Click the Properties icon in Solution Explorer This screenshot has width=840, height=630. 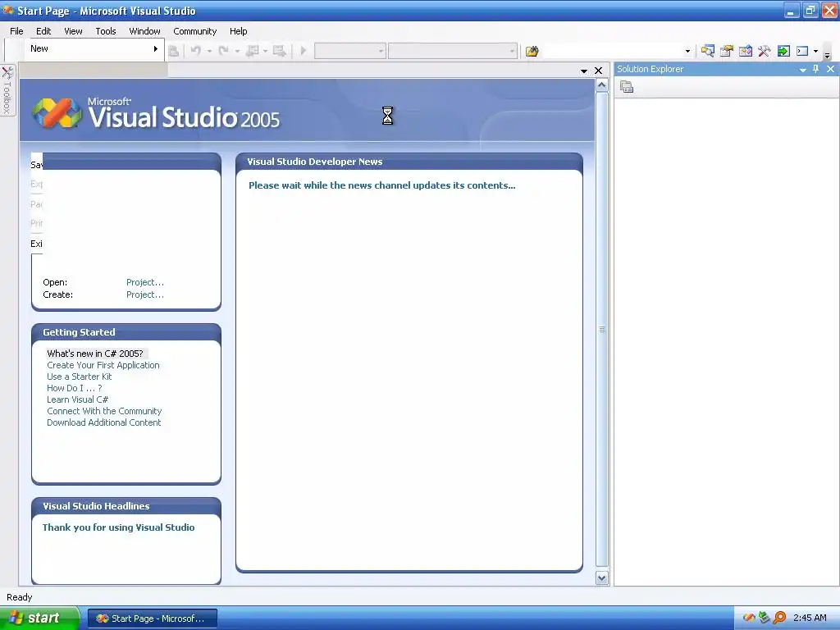pos(627,87)
